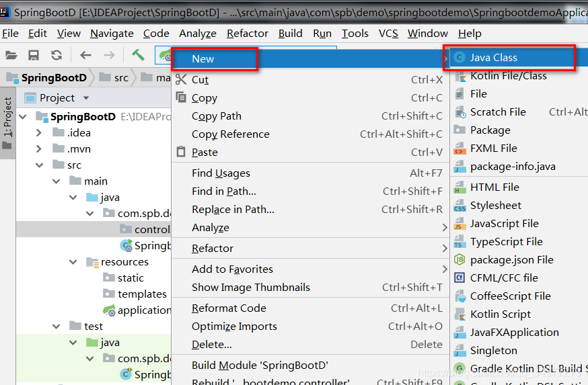Select the highlighted controller package row
The height and width of the screenshot is (385, 588).
click(94, 229)
